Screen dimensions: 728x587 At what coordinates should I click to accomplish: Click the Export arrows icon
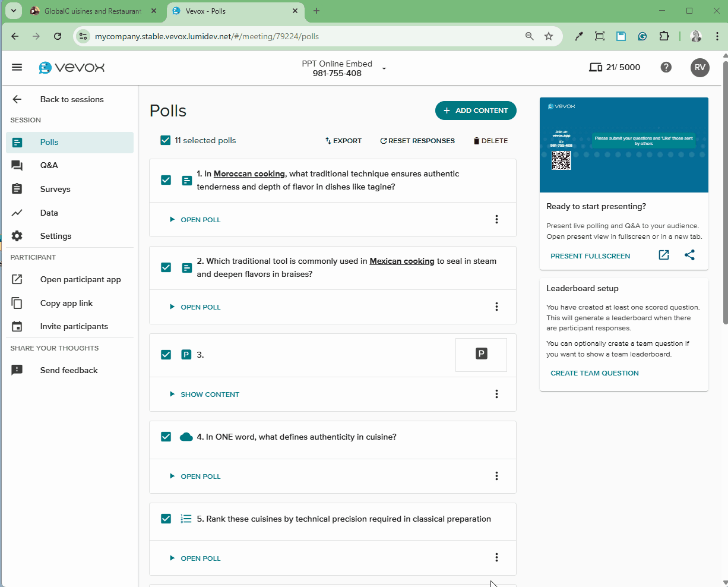[x=327, y=141]
